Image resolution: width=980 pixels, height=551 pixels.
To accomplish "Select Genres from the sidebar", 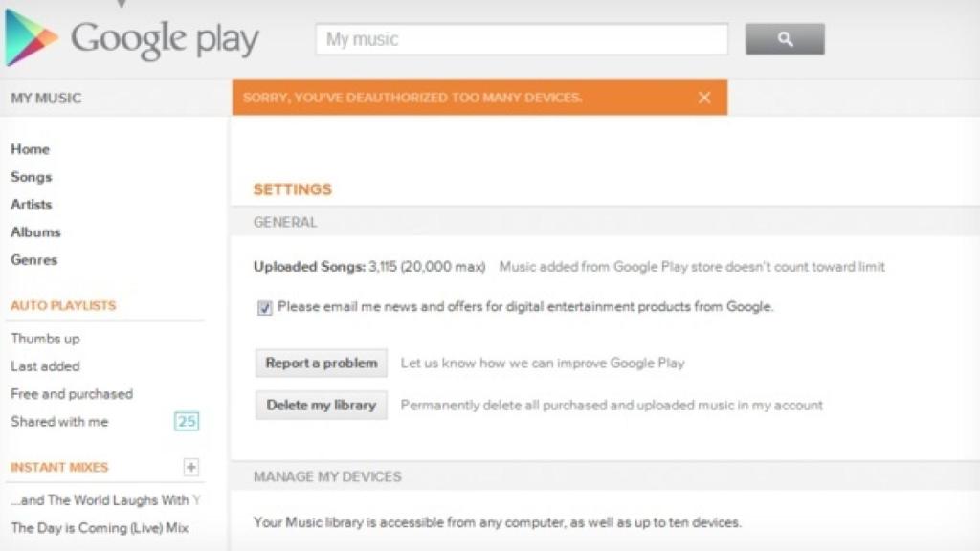I will click(x=33, y=259).
